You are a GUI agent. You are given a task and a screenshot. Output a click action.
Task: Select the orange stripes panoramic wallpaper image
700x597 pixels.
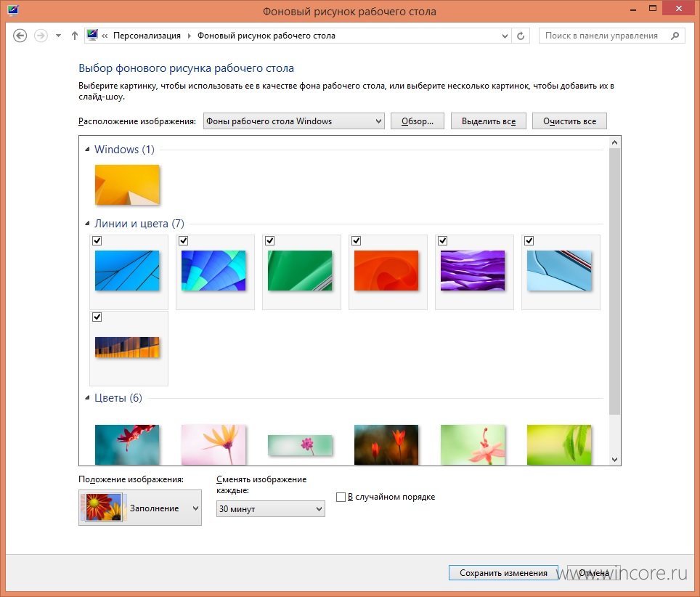[127, 347]
